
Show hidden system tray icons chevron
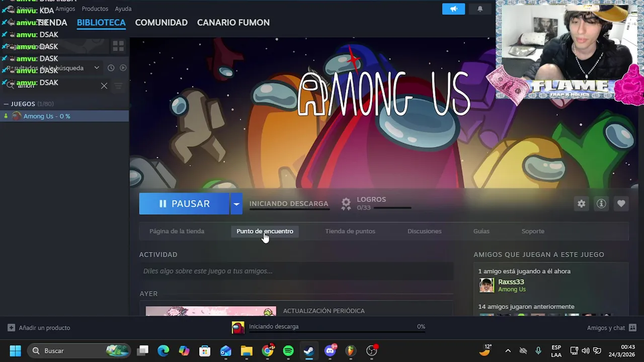(508, 350)
